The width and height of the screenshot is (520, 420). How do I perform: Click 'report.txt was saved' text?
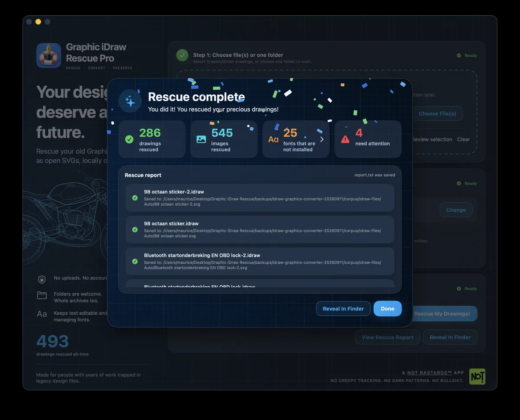point(375,175)
